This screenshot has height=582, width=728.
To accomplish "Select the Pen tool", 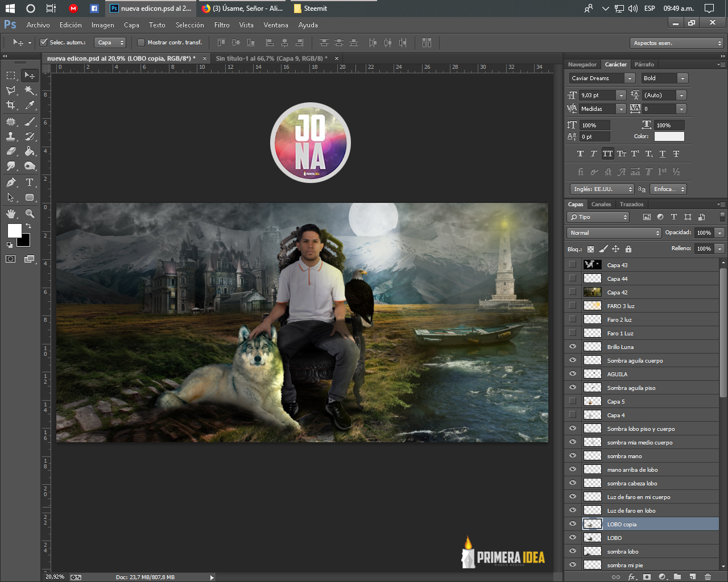I will (x=11, y=182).
